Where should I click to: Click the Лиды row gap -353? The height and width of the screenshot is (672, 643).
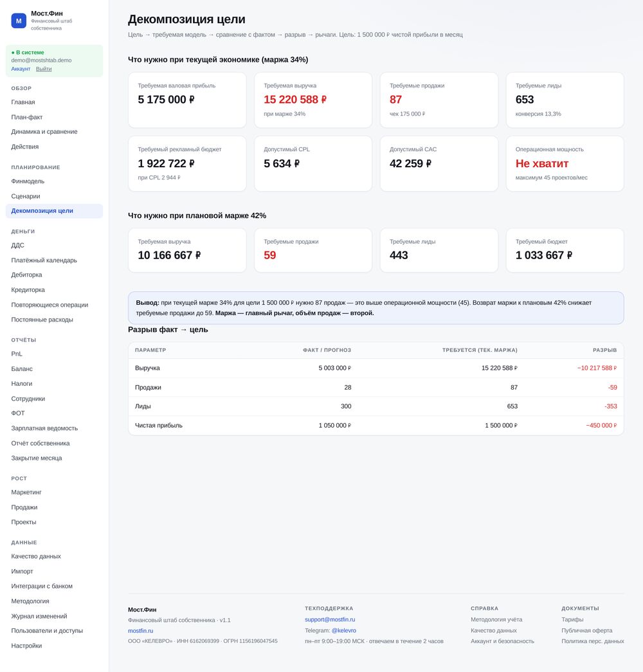[611, 406]
